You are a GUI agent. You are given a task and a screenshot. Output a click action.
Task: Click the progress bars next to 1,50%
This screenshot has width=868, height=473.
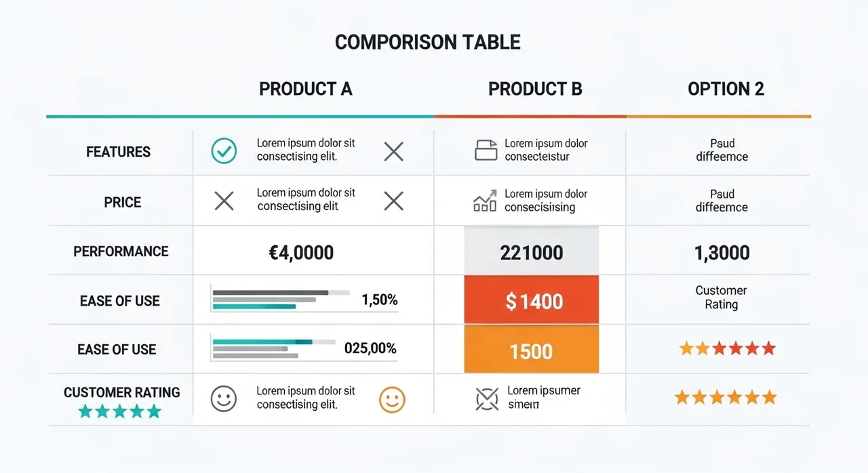pyautogui.click(x=280, y=300)
